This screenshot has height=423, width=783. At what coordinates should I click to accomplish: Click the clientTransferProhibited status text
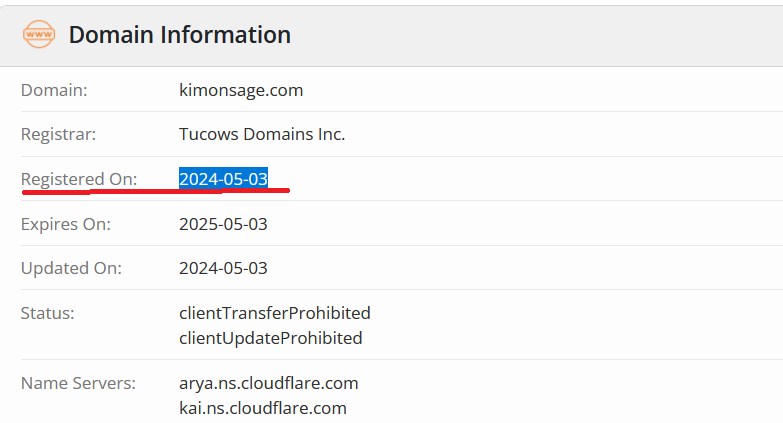coord(274,313)
